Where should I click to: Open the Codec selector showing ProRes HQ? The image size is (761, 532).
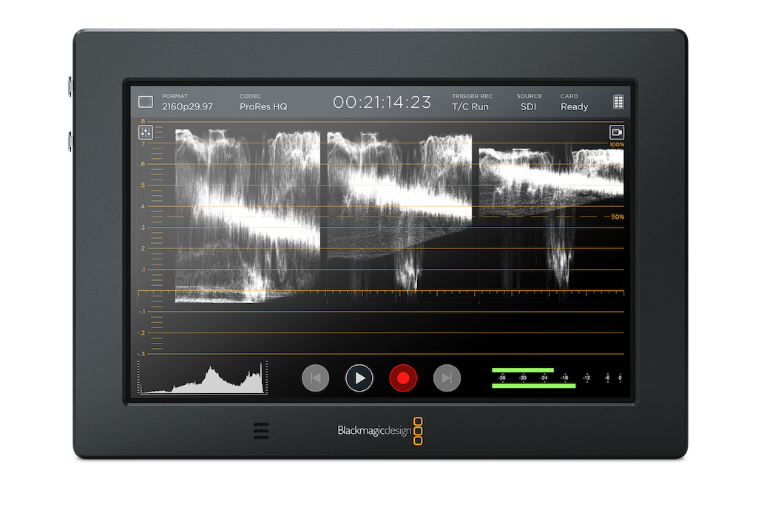pyautogui.click(x=263, y=102)
